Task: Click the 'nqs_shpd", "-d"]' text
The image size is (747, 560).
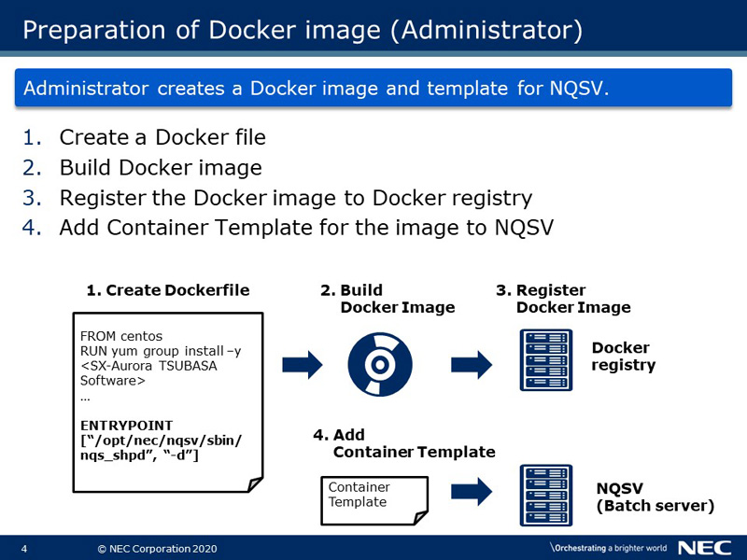Action: click(x=139, y=455)
